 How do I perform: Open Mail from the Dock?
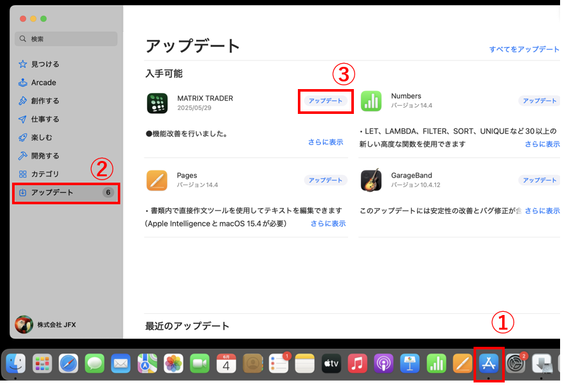tap(121, 363)
